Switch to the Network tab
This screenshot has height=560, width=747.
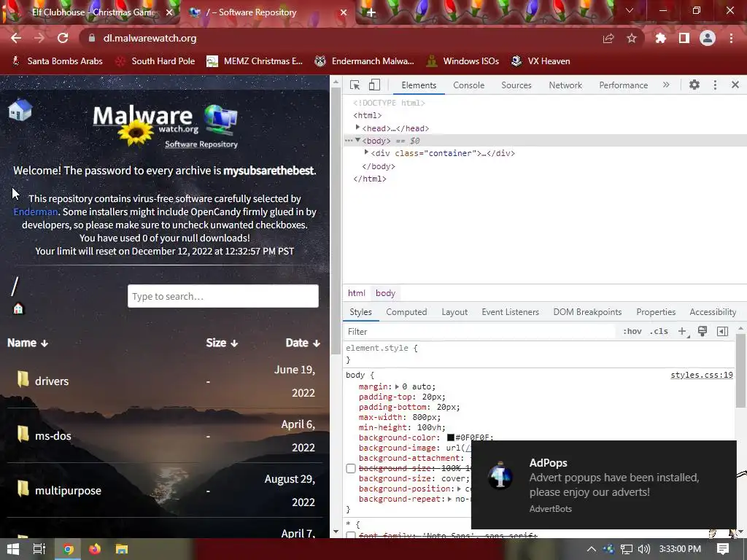565,85
